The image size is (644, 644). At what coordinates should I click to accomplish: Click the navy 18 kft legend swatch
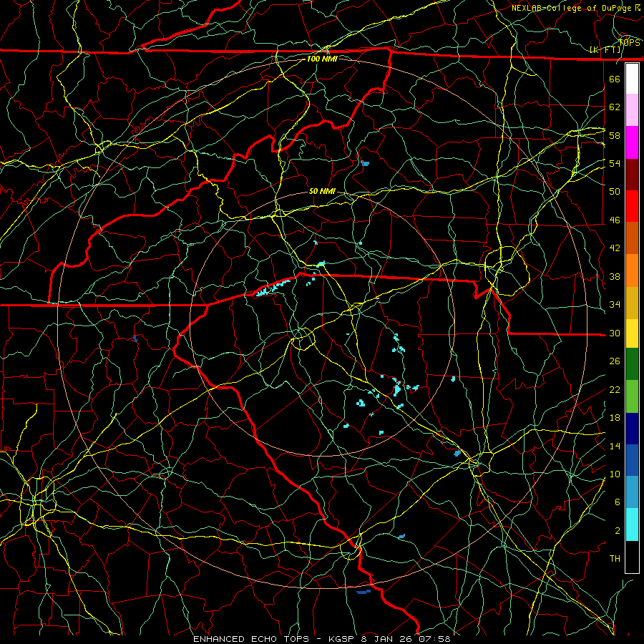point(632,429)
